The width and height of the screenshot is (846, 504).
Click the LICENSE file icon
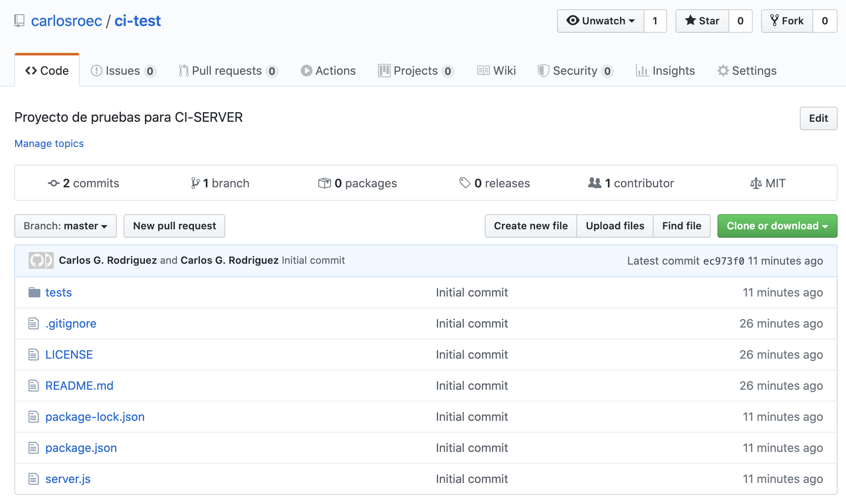[x=34, y=354]
